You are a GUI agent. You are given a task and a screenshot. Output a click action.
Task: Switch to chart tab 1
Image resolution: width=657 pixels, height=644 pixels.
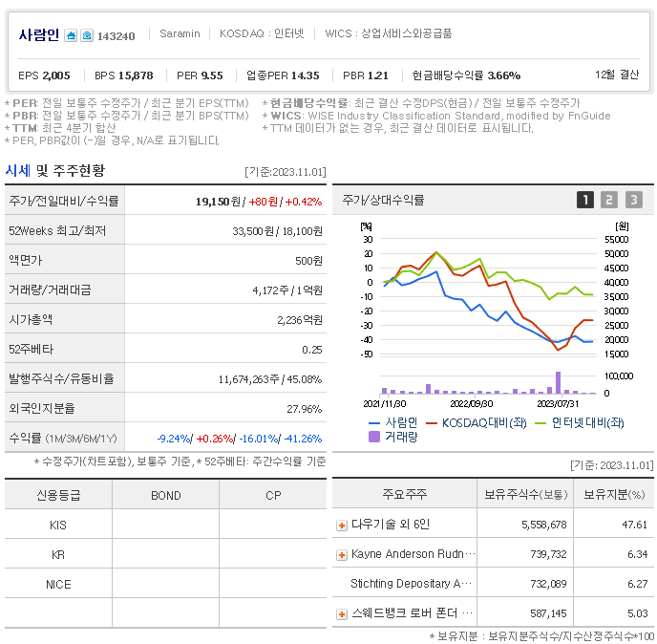pyautogui.click(x=585, y=200)
